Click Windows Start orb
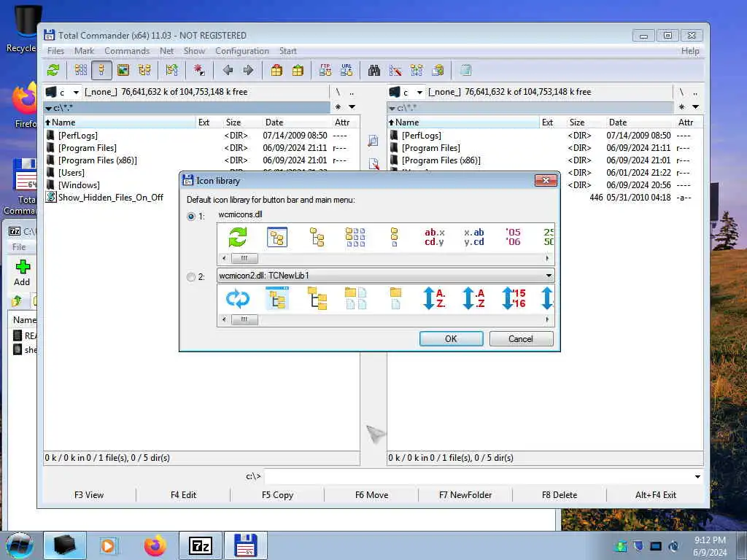Screen dimensions: 747x560 pyautogui.click(x=20, y=545)
